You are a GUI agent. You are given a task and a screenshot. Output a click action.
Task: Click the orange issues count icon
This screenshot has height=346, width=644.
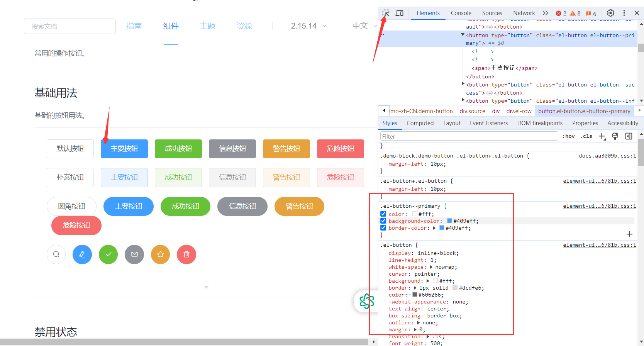(x=588, y=13)
